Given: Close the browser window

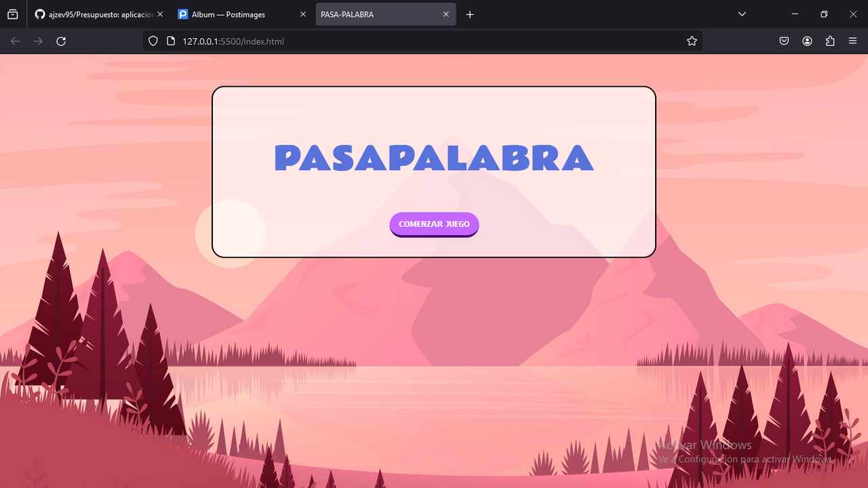Looking at the screenshot, I should point(853,14).
